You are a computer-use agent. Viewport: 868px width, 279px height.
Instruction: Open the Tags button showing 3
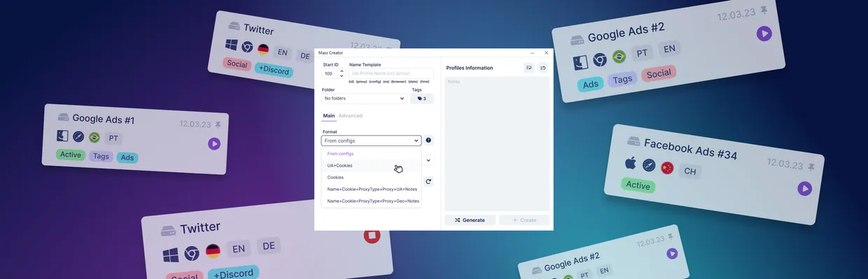421,99
